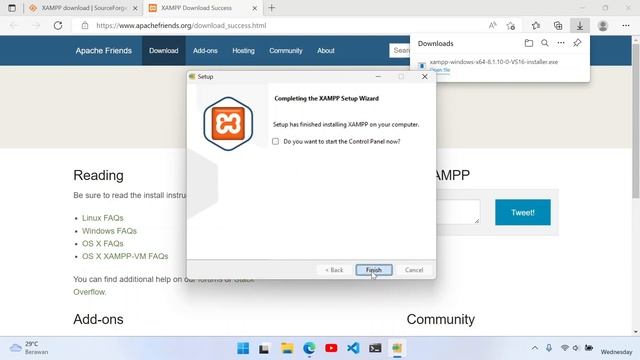Open the Add-ons navigation item
Screen dimensions: 640x360
coord(205,51)
